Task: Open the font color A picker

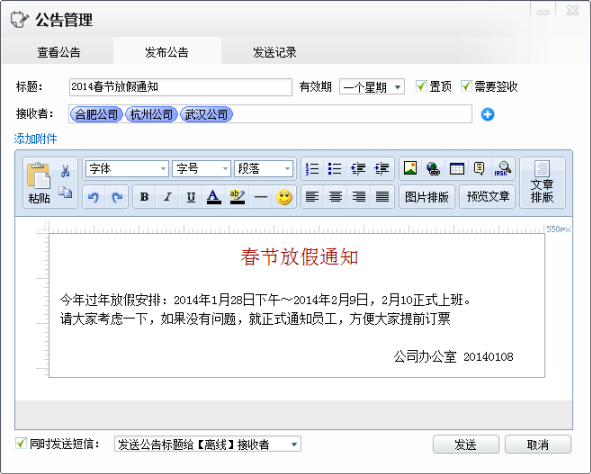Action: click(214, 197)
